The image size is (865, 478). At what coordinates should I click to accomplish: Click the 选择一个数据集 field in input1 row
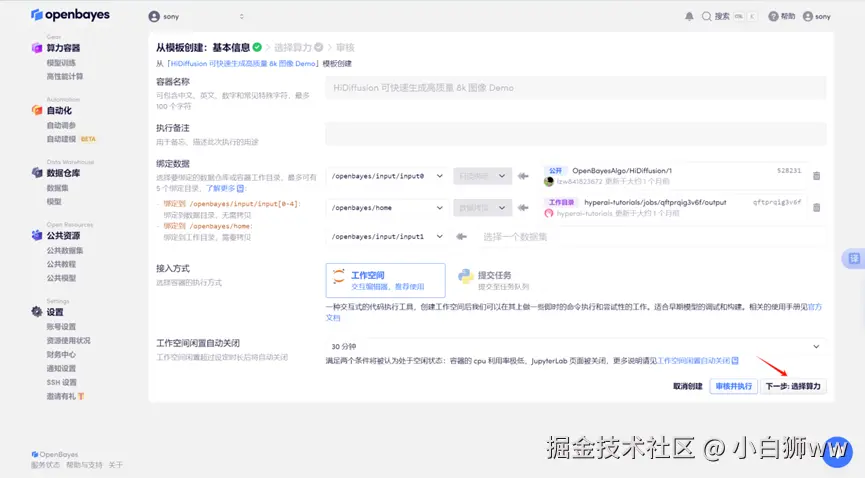tap(651, 237)
